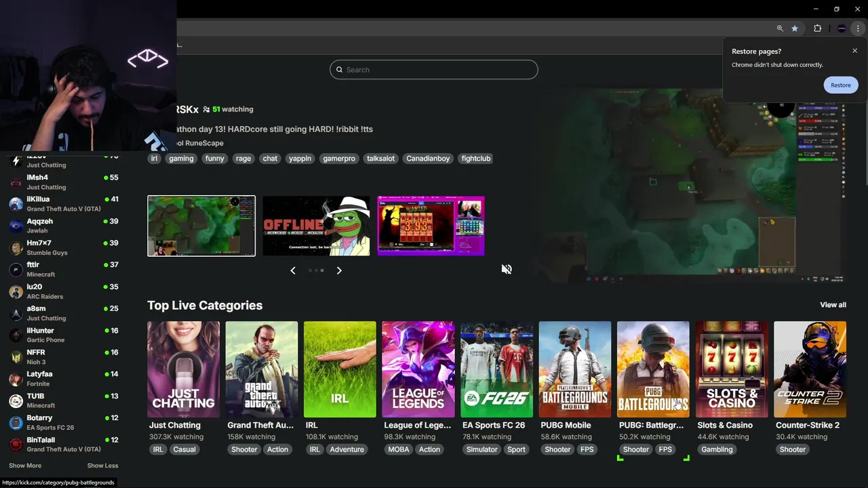Open the Chrome extensions puzzle icon
This screenshot has width=868, height=488.
point(817,28)
